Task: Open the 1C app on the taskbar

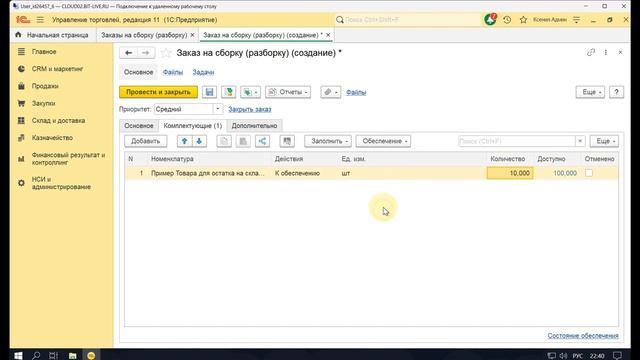Action: tap(91, 355)
